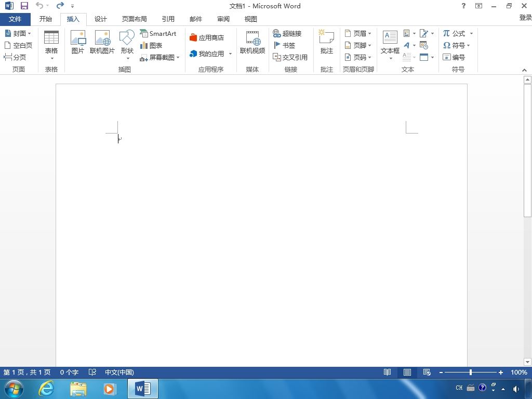Open the header (页眉) dropdown
Screen dimensions: 532x399
[358, 33]
